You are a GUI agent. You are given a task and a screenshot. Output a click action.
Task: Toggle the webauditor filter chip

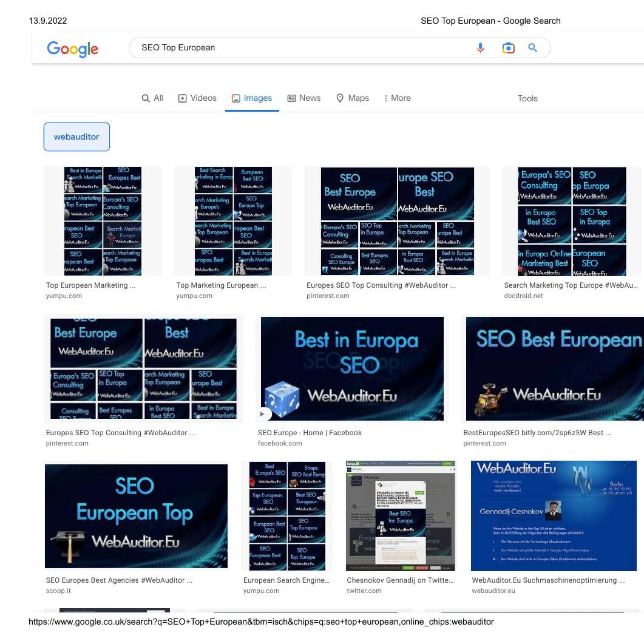[76, 137]
